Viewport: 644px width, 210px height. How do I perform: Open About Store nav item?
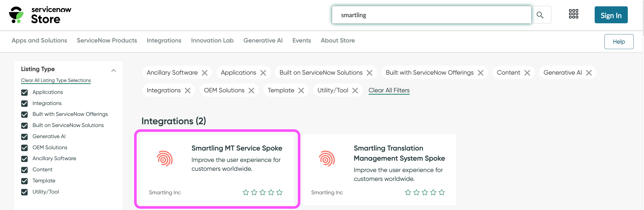(338, 40)
